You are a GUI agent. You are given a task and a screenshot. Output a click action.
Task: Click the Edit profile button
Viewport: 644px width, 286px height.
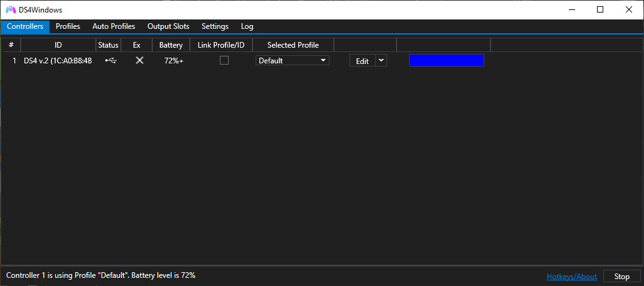[362, 61]
